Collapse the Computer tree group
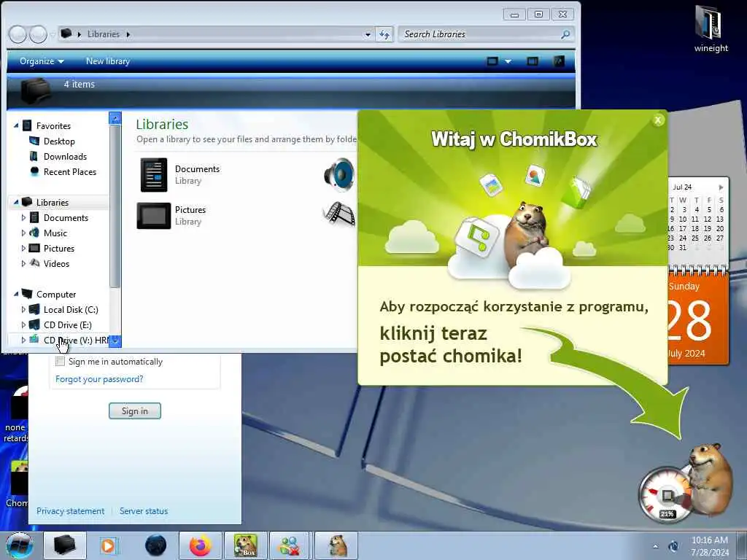 coord(16,295)
